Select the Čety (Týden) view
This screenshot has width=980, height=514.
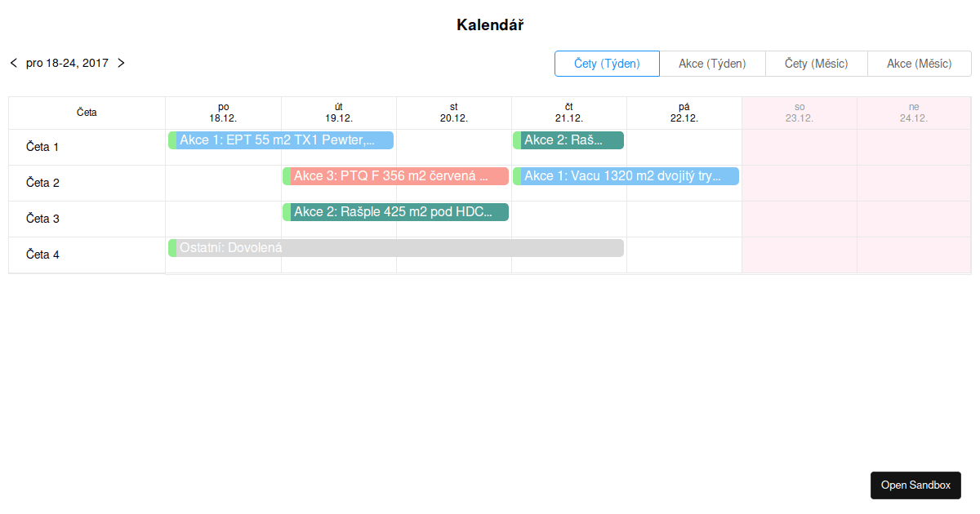(607, 64)
